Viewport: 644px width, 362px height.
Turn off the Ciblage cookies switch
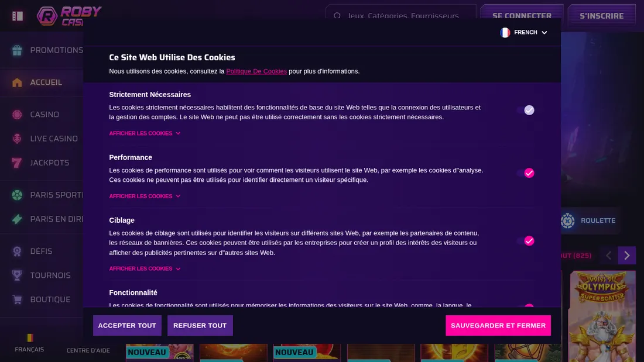(x=526, y=241)
